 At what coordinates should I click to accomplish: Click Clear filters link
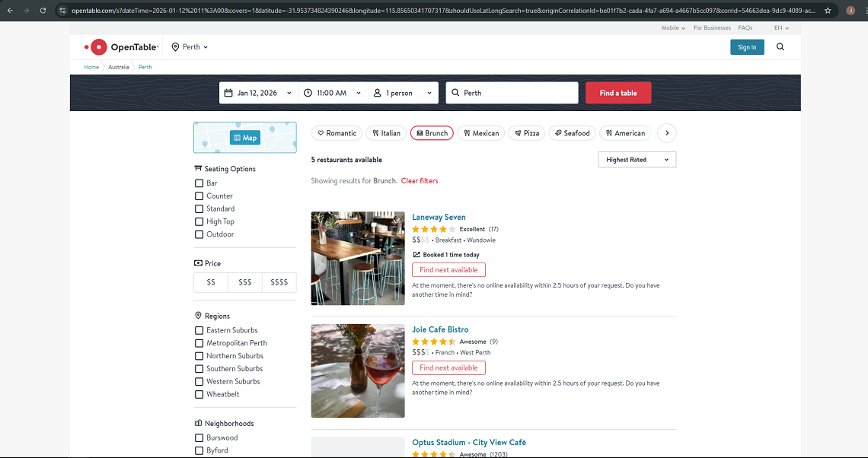point(420,181)
